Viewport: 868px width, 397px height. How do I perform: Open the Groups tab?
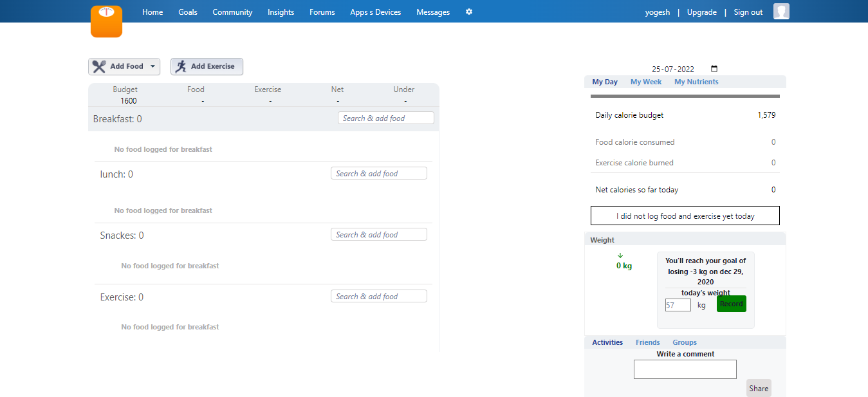685,342
